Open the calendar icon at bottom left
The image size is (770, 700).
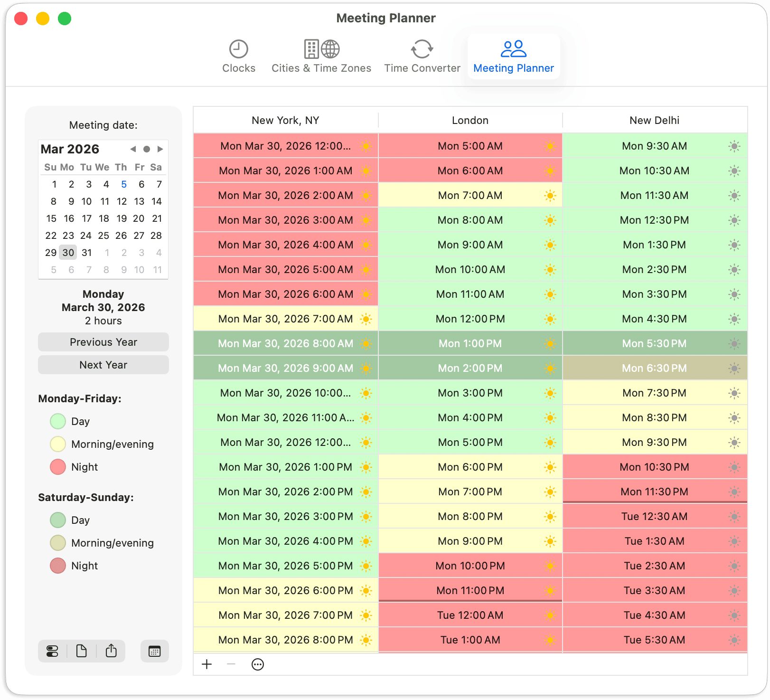pos(154,651)
